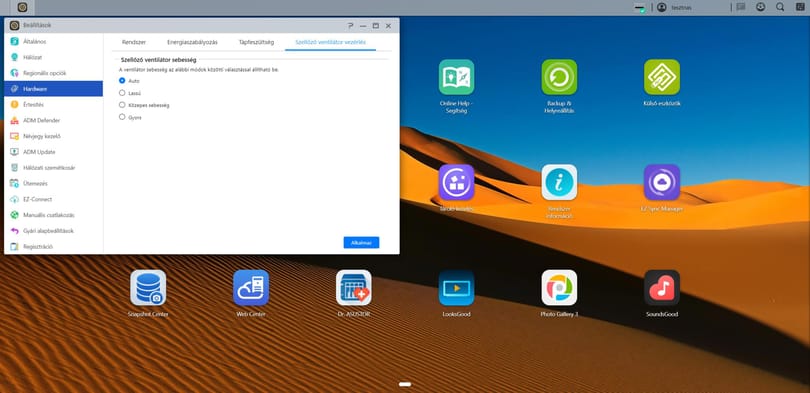The width and height of the screenshot is (810, 393).
Task: Switch to the Energiaszabályozás tab
Action: 192,42
